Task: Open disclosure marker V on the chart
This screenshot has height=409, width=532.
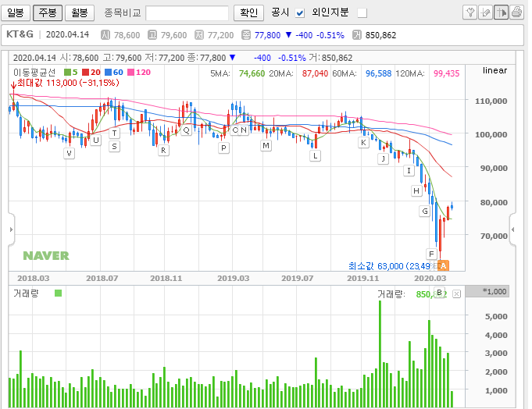Action: click(70, 153)
